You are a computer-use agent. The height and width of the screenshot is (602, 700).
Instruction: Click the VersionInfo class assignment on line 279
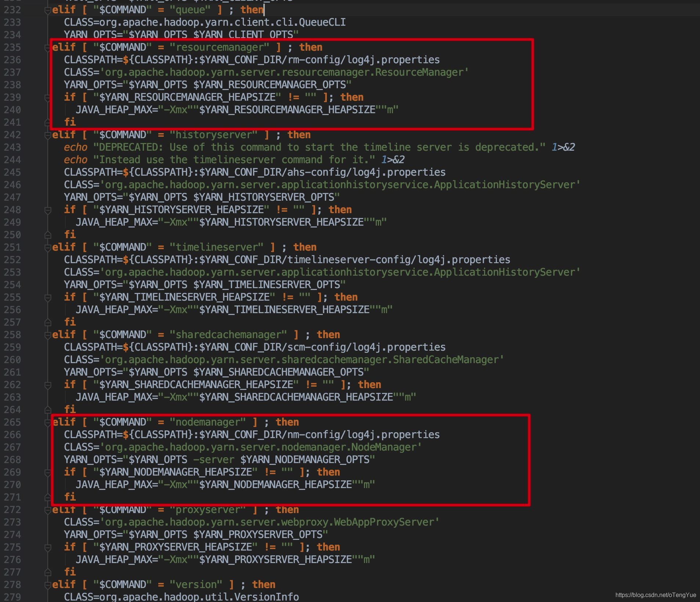pos(181,597)
